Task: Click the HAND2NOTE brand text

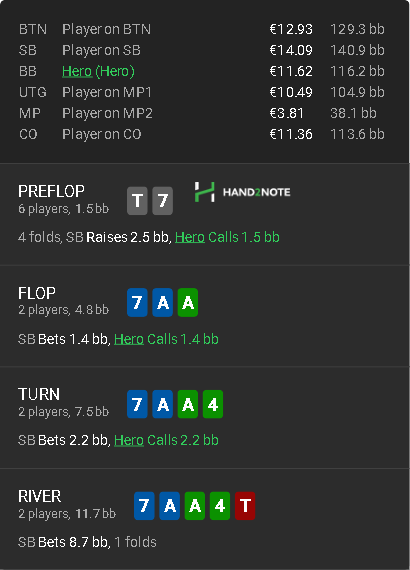Action: (257, 192)
